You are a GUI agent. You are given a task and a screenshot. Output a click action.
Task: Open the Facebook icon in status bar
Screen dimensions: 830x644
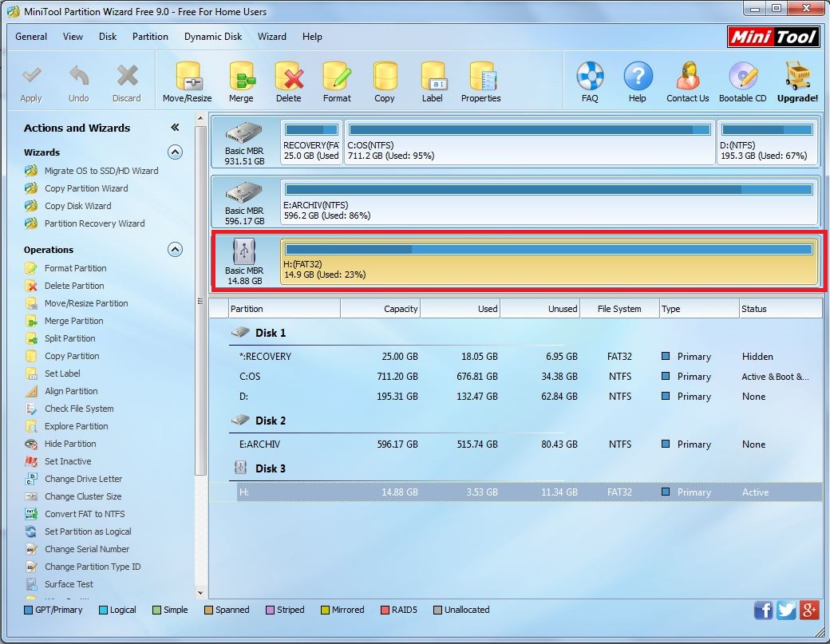pyautogui.click(x=763, y=610)
